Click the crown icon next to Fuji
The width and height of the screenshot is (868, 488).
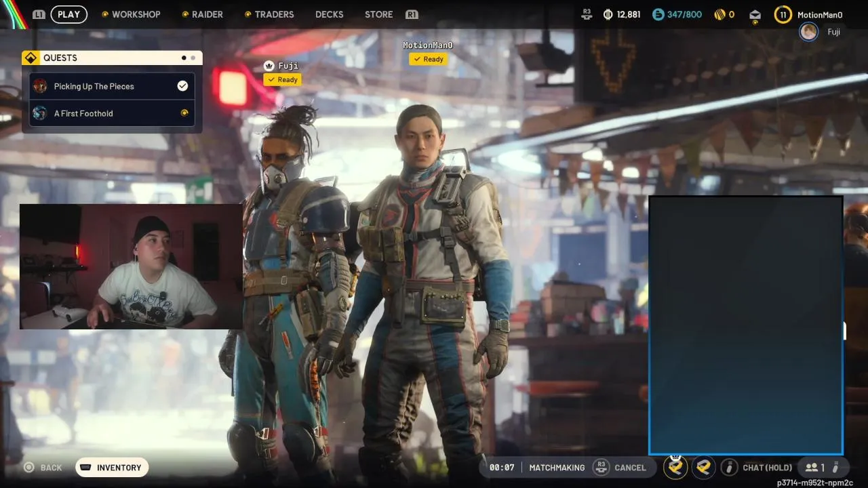pyautogui.click(x=269, y=66)
